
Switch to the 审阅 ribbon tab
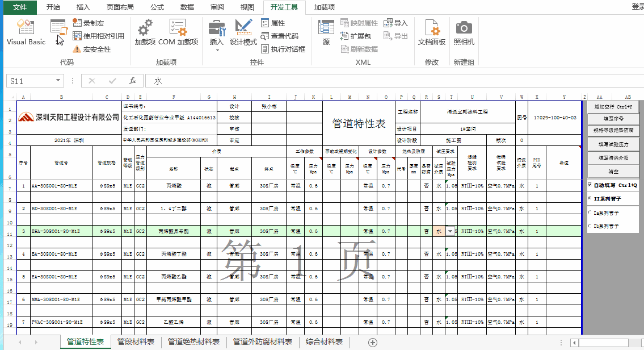tap(217, 7)
